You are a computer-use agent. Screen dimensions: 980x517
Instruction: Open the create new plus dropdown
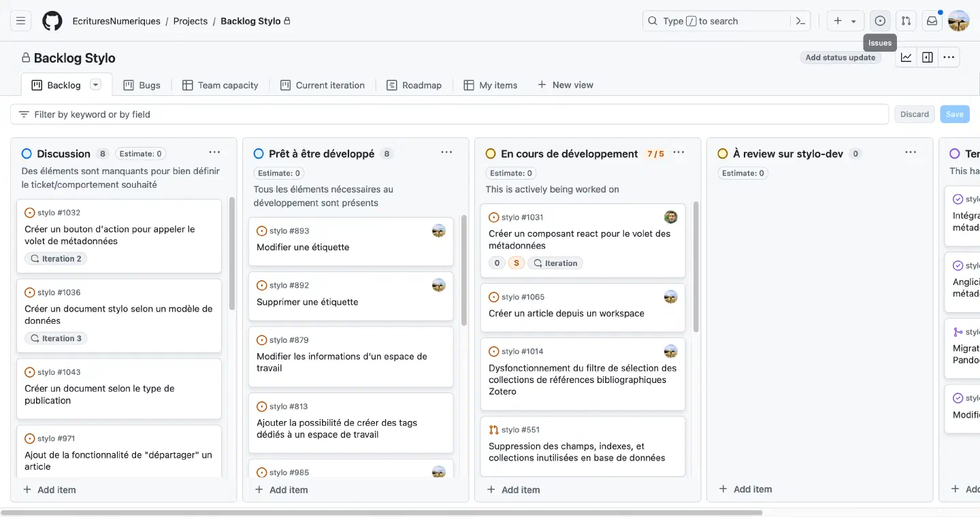click(845, 21)
